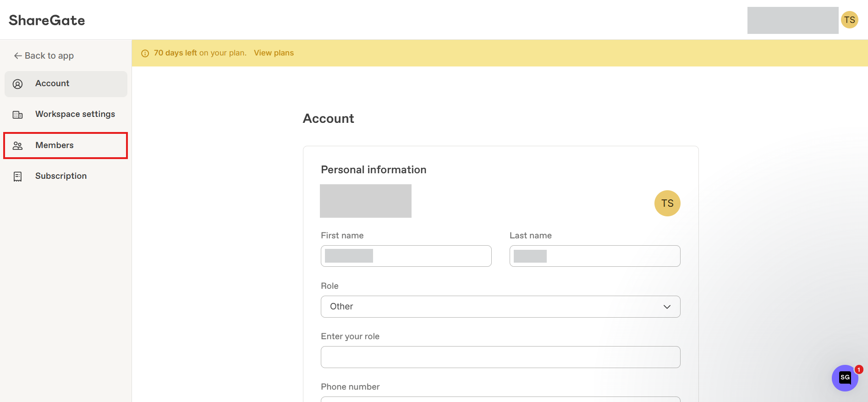Click the Back to app arrow
This screenshot has height=402, width=868.
pyautogui.click(x=18, y=56)
